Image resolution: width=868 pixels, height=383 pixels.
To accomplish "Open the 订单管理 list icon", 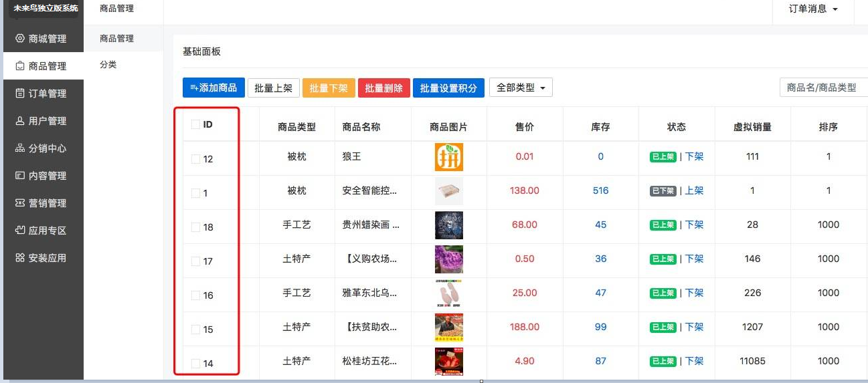I will pos(20,94).
